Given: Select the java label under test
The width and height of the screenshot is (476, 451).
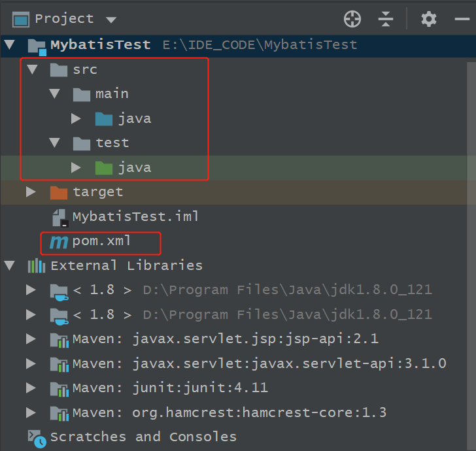Looking at the screenshot, I should coord(135,168).
